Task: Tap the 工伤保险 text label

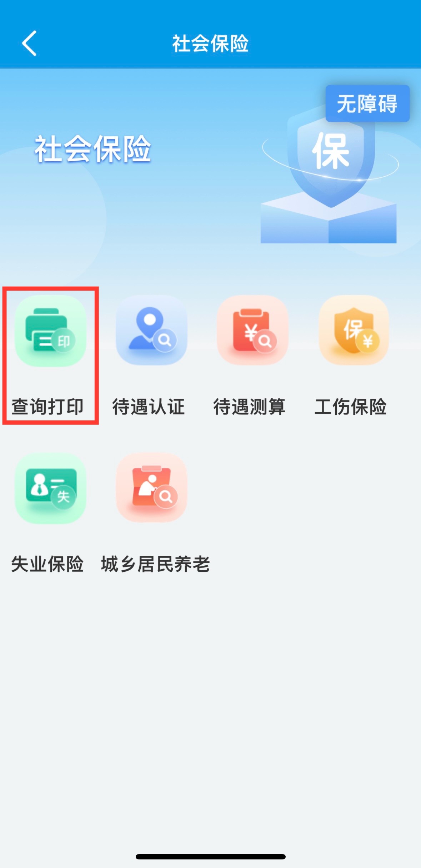Action: click(x=351, y=407)
